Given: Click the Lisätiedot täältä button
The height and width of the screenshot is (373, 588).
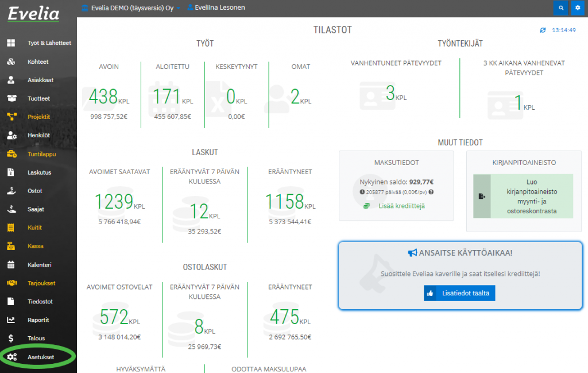Looking at the screenshot, I should (459, 293).
